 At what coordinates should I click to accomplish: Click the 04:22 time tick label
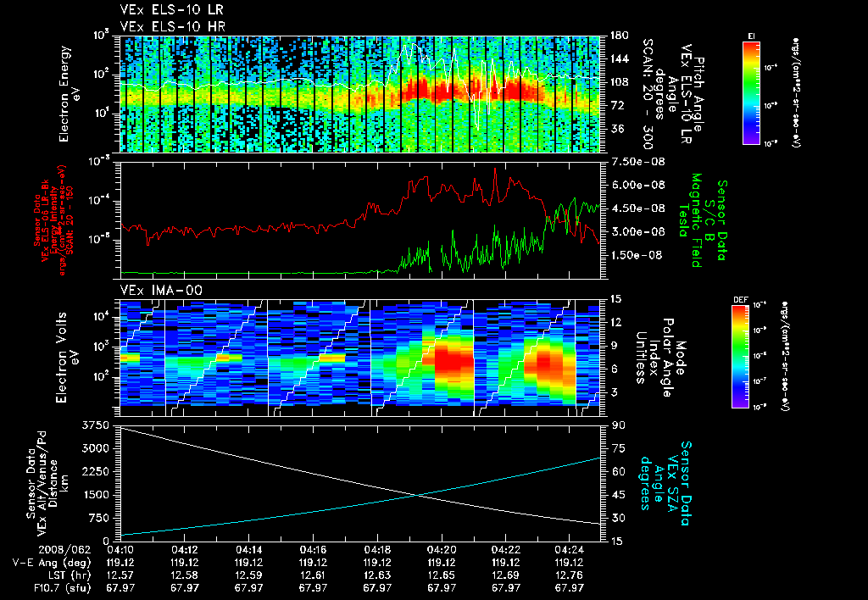click(x=505, y=552)
